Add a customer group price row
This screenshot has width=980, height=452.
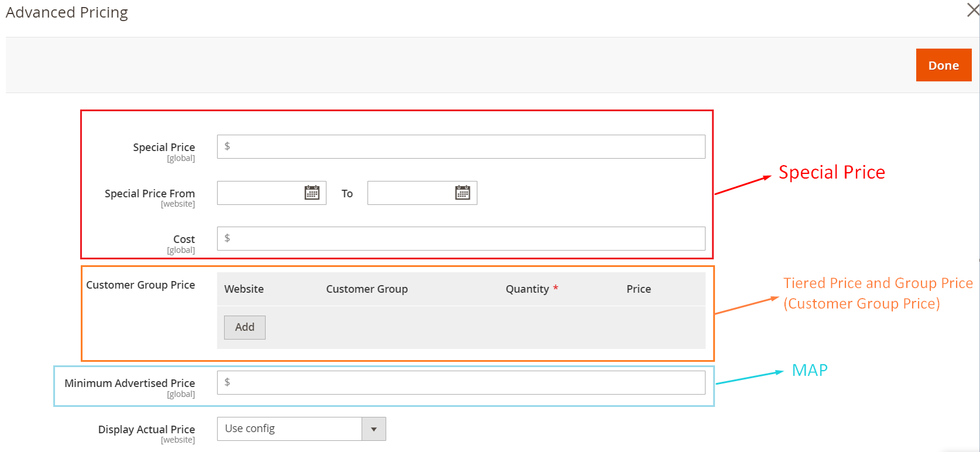click(x=245, y=327)
